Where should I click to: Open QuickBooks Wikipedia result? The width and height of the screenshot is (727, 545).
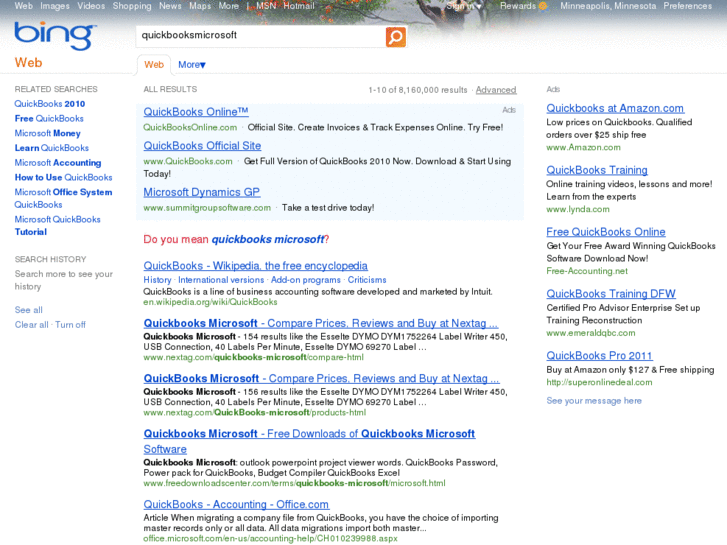[x=255, y=266]
